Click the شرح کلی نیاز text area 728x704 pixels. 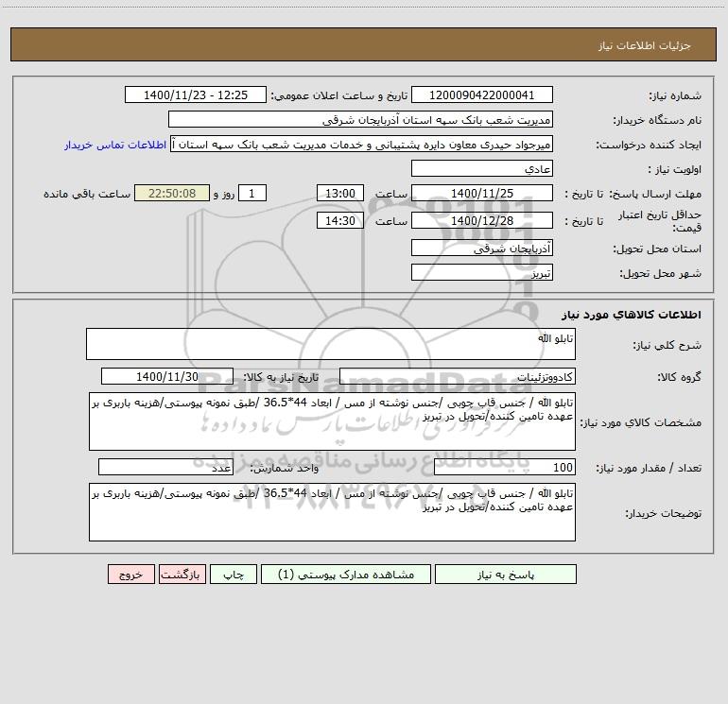point(331,344)
